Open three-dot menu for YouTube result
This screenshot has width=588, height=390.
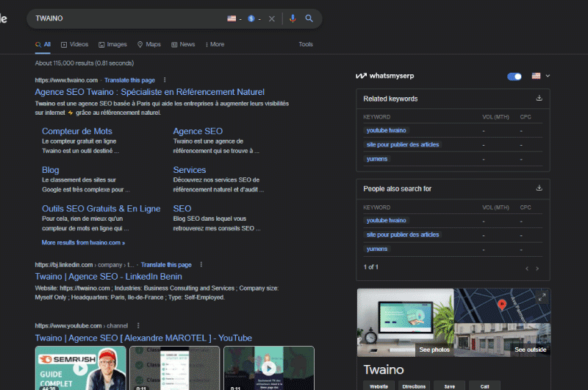click(x=138, y=326)
